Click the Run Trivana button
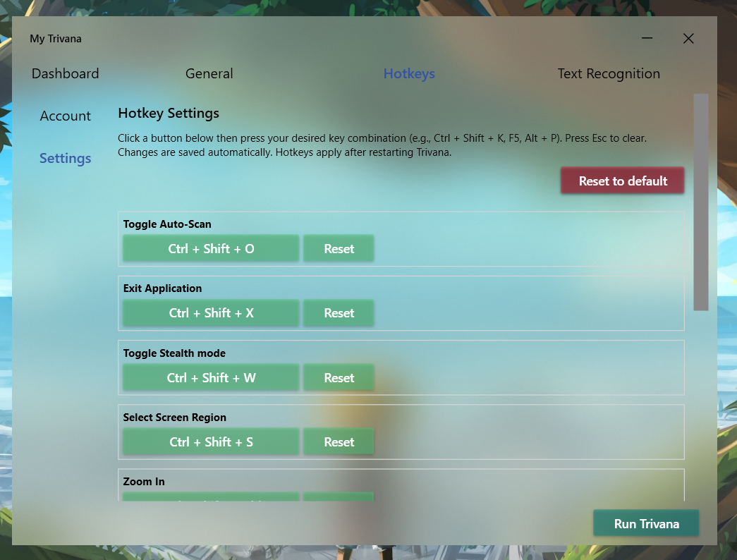This screenshot has width=737, height=560. click(x=646, y=523)
